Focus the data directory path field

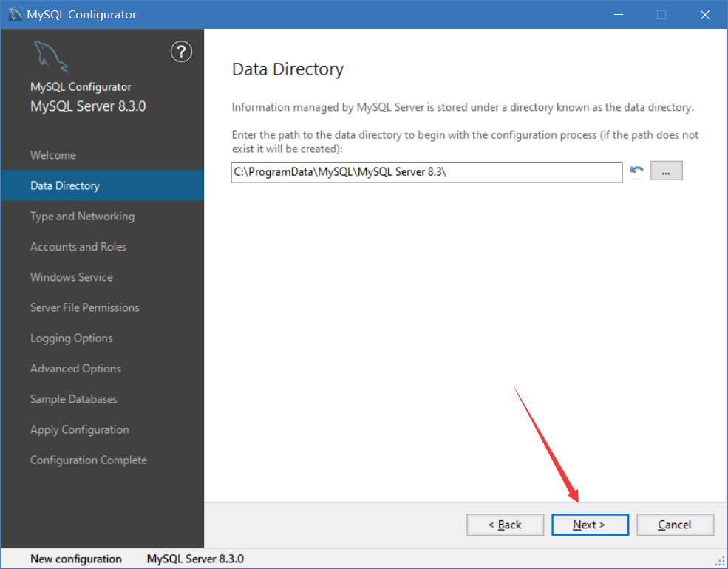point(426,172)
